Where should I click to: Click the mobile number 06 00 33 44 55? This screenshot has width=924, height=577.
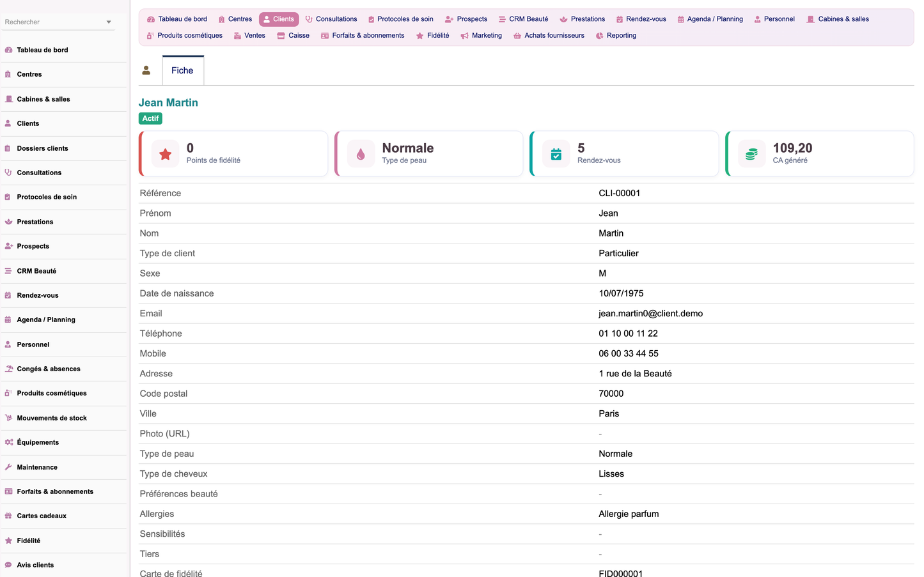(629, 353)
